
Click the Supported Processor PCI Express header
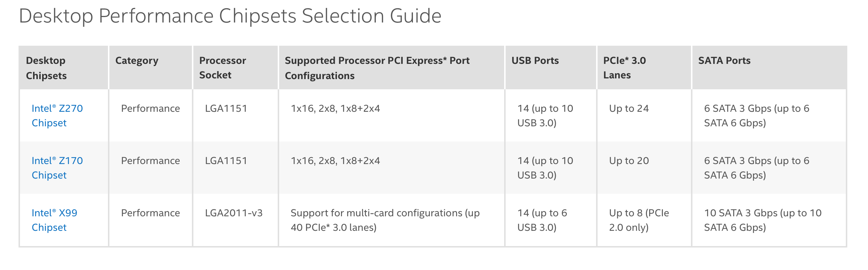pyautogui.click(x=377, y=68)
